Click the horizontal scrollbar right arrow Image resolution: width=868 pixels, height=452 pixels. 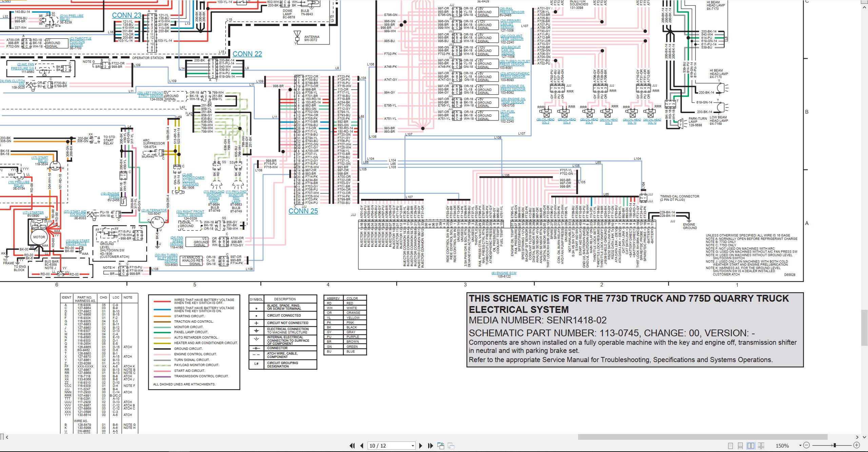857,437
